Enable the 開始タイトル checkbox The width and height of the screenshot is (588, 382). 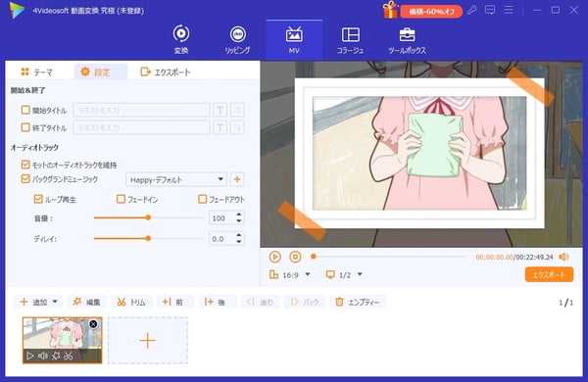pyautogui.click(x=25, y=110)
